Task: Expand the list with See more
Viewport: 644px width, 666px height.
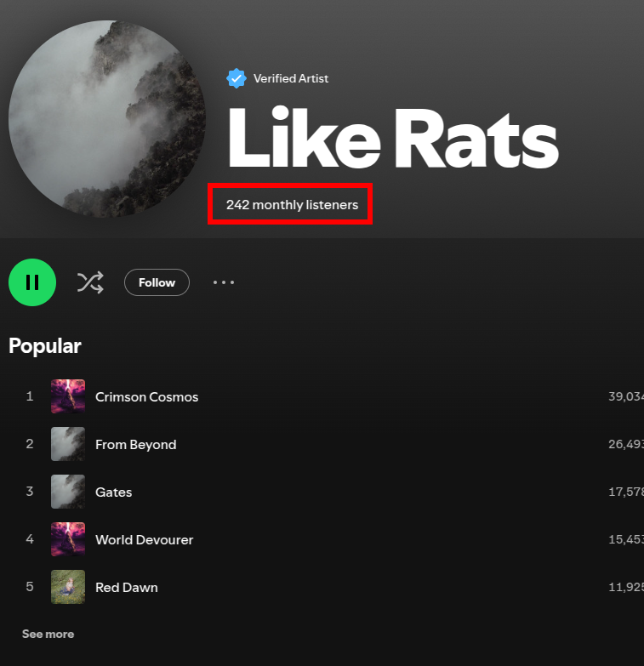Action: coord(48,634)
